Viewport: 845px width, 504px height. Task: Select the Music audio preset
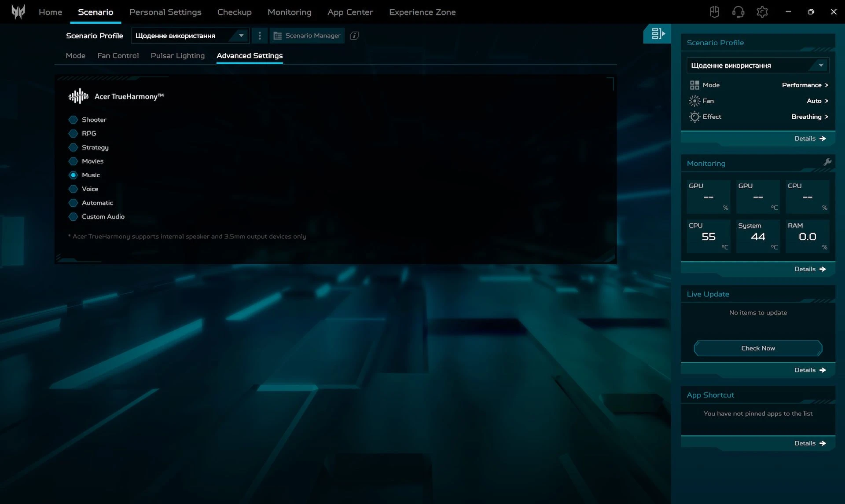tap(84, 175)
